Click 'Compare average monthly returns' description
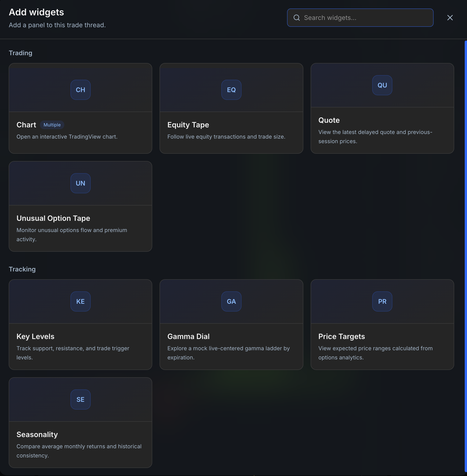 tap(79, 451)
